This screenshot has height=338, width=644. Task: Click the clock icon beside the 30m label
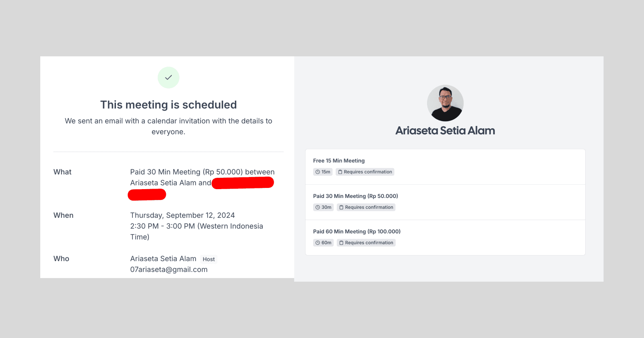coord(318,208)
